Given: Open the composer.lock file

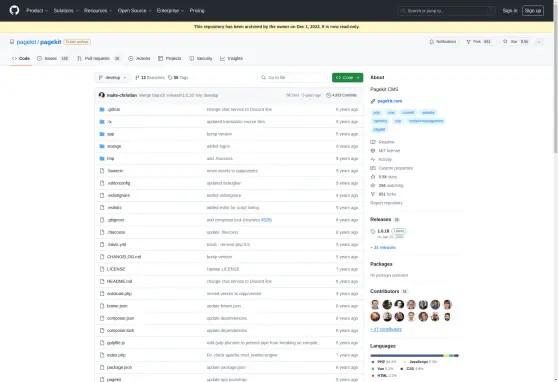Looking at the screenshot, I should pyautogui.click(x=120, y=330).
